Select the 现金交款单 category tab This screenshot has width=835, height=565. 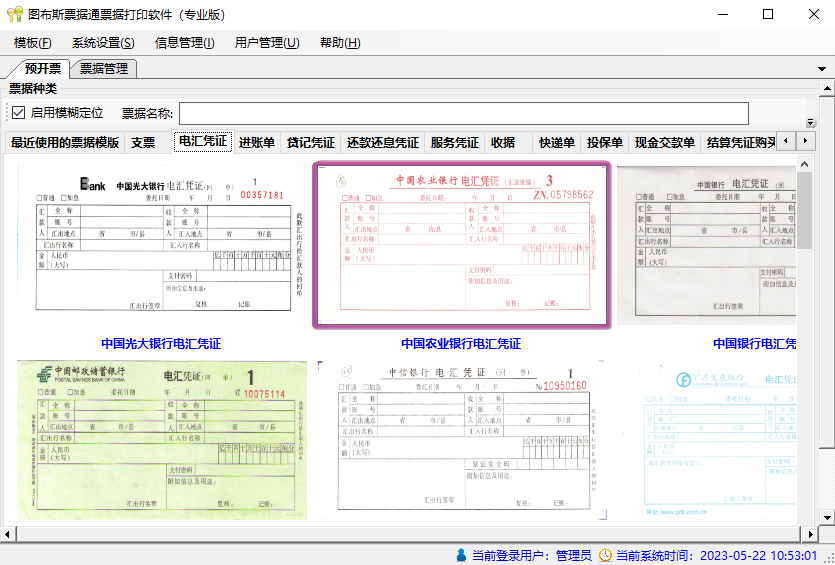coord(665,143)
